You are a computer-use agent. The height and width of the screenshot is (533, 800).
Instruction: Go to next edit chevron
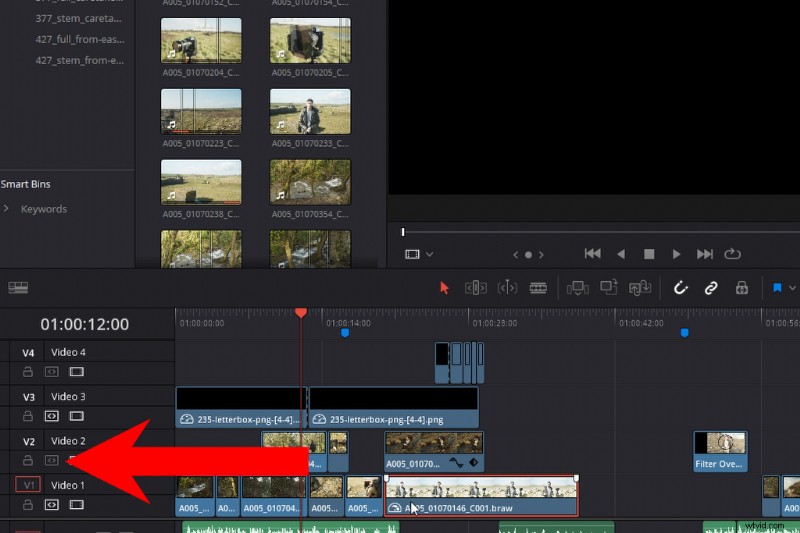tap(541, 255)
